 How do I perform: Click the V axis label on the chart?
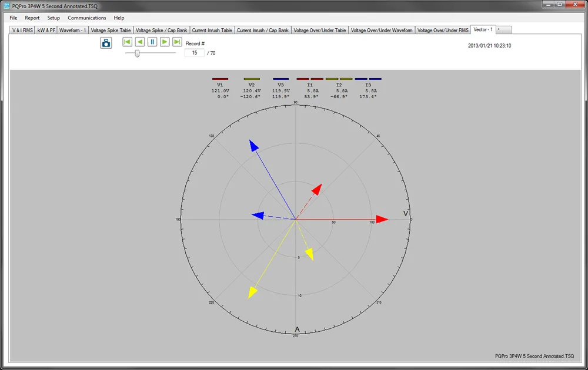405,213
